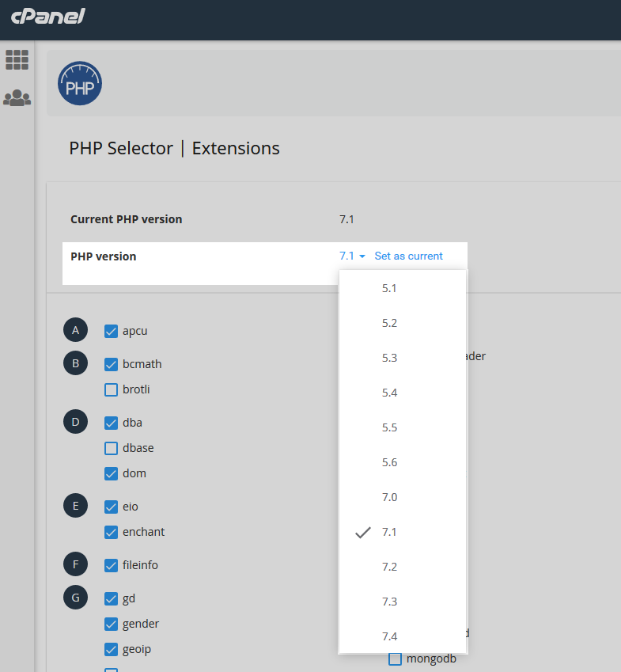Click the PHP gauge logo icon
Screen dimensions: 621x672
tap(80, 83)
